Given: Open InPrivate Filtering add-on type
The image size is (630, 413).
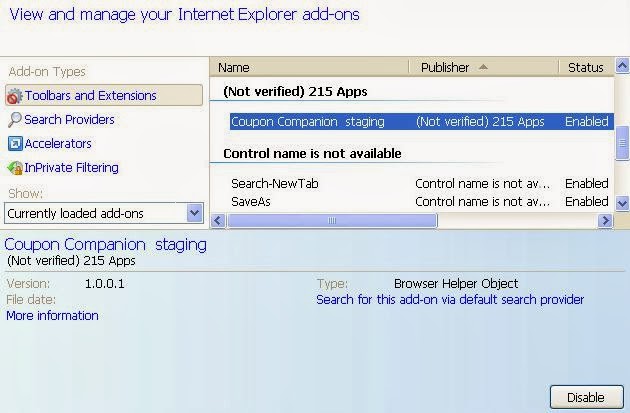Looking at the screenshot, I should pos(71,168).
